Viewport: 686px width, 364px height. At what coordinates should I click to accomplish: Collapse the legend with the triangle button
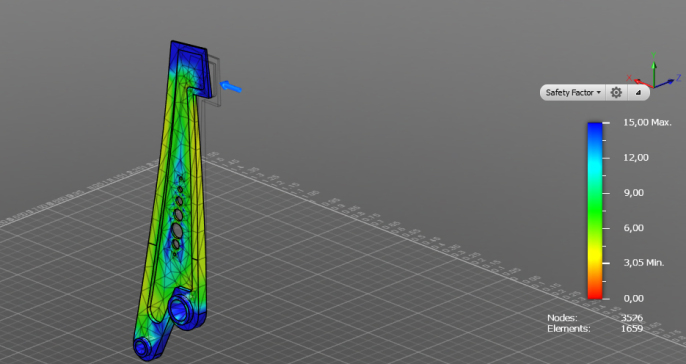[x=638, y=93]
